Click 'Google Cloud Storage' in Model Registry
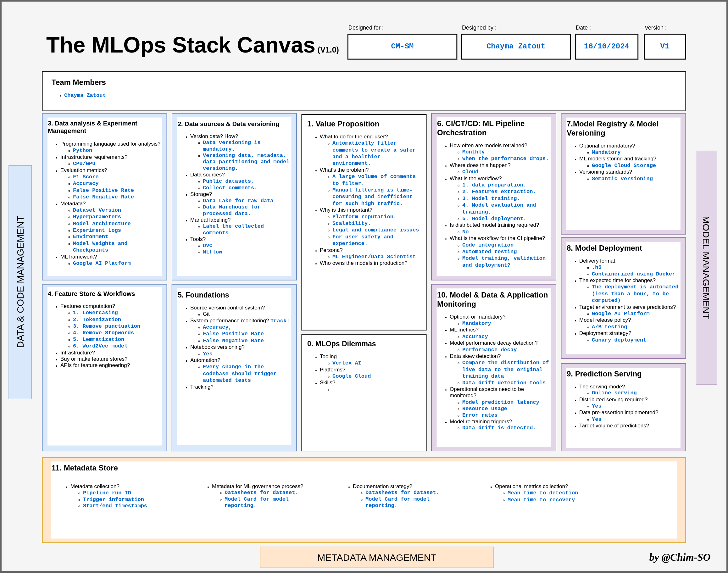This screenshot has height=573, width=728. tap(623, 165)
